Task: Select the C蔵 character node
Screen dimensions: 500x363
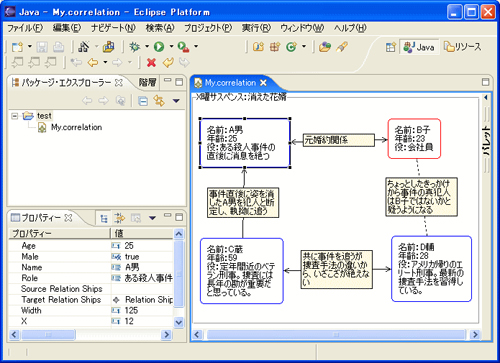Action: pyautogui.click(x=242, y=271)
